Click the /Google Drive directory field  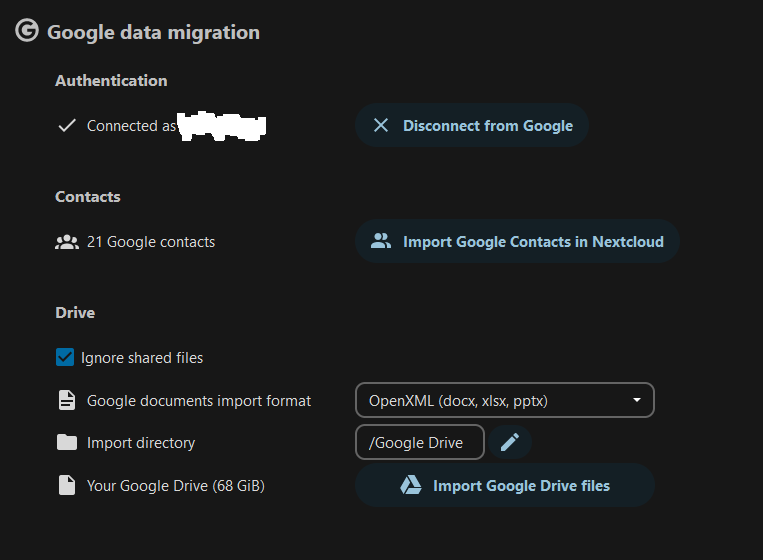420,442
